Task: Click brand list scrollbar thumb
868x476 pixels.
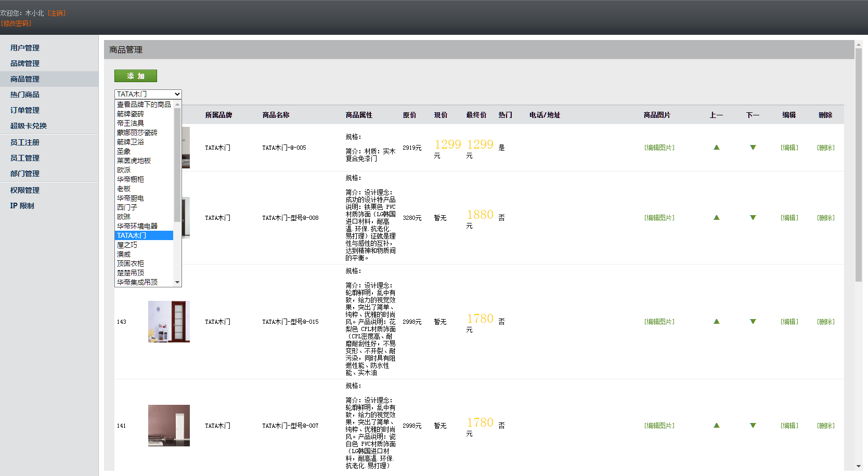Action: click(x=177, y=165)
